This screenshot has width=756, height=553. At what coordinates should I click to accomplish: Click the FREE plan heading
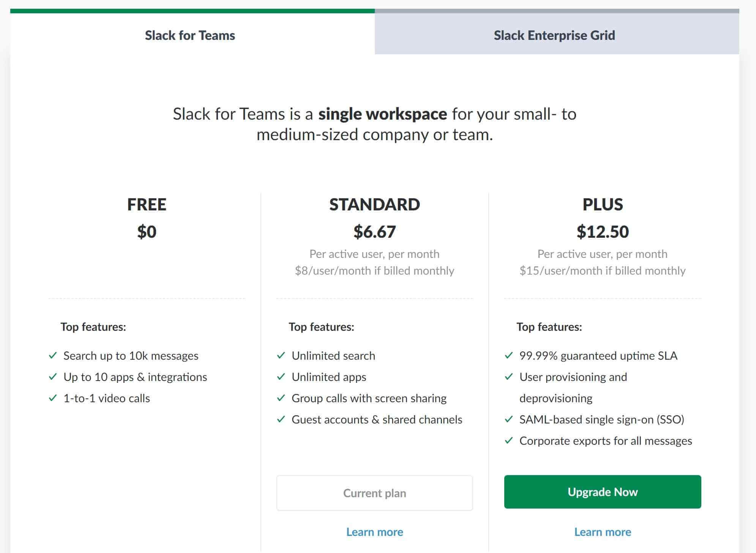click(x=147, y=204)
